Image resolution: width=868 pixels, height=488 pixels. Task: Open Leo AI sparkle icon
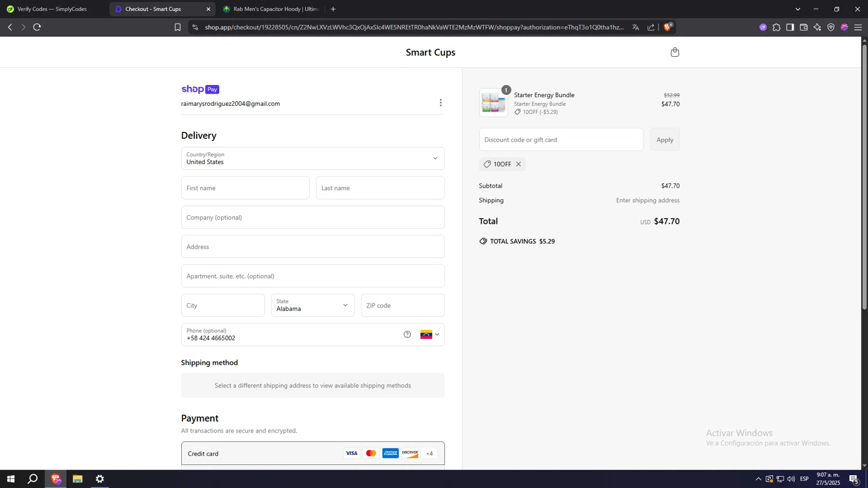817,27
